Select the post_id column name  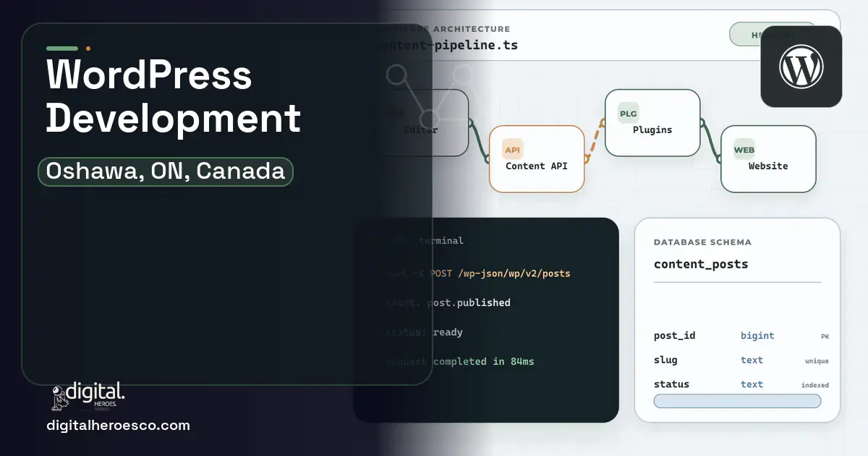pos(674,336)
